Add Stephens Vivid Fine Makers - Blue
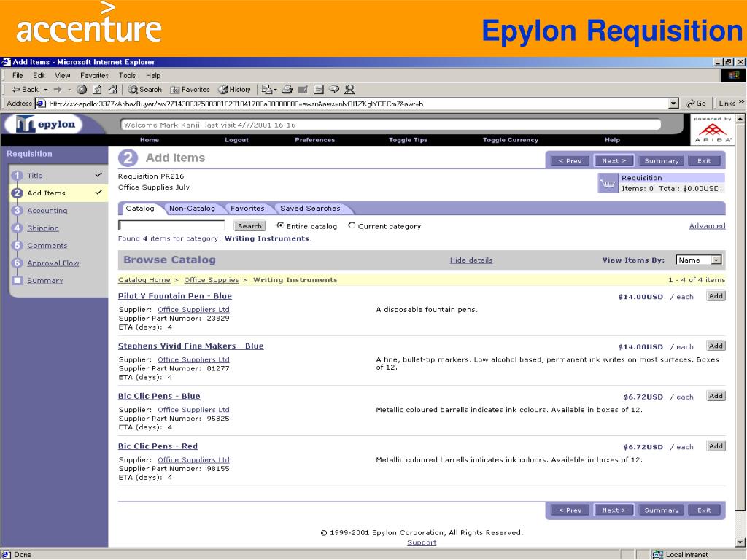Viewport: 747px width, 560px height. [x=716, y=346]
